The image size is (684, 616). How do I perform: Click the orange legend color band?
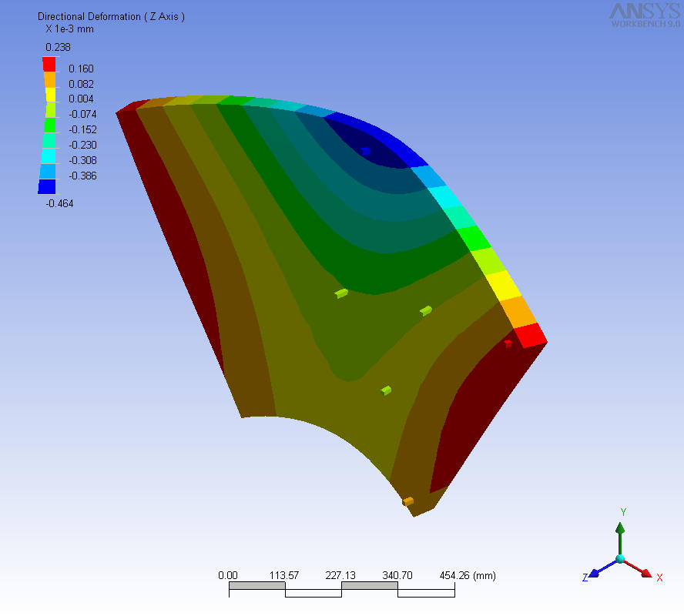pos(50,79)
